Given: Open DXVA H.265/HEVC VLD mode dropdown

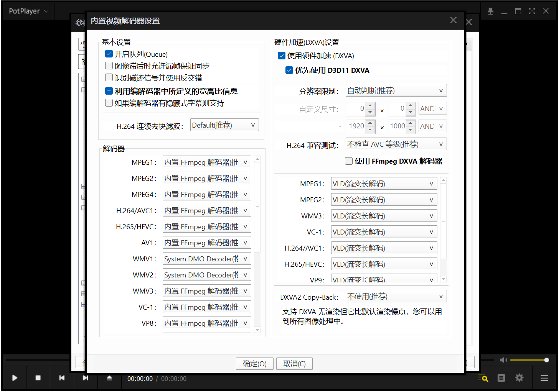Looking at the screenshot, I should [384, 264].
